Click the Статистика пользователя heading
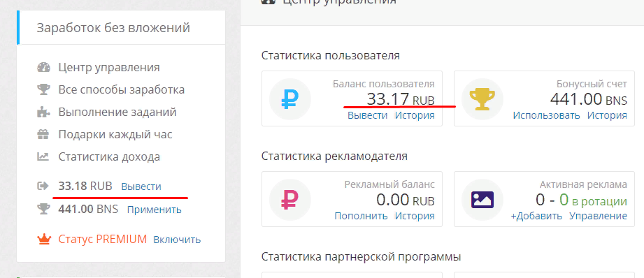The height and width of the screenshot is (278, 644). 331,55
